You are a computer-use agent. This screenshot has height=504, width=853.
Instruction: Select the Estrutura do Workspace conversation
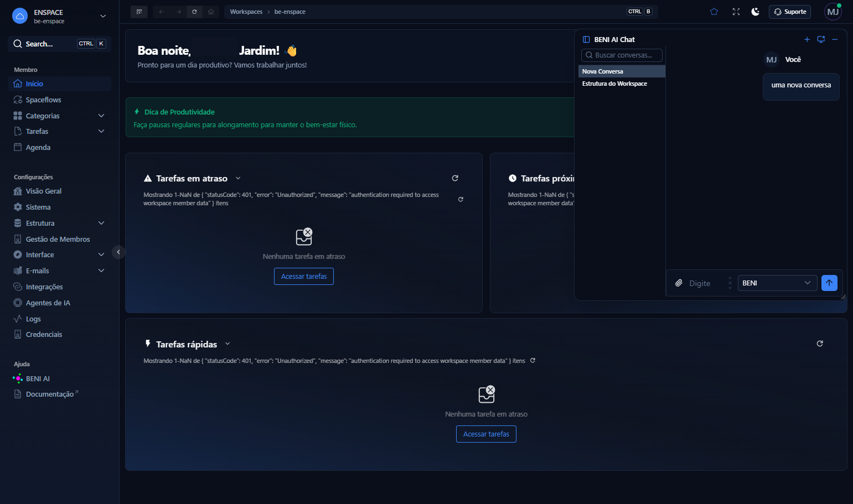622,84
